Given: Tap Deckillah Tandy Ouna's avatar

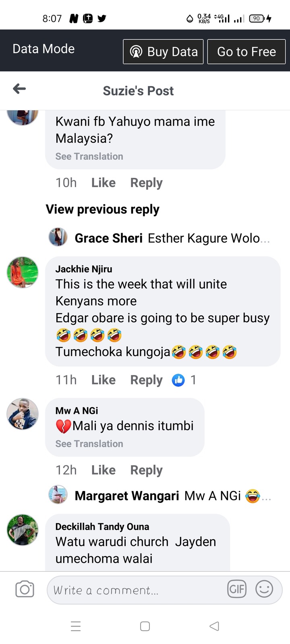Looking at the screenshot, I should tap(23, 530).
